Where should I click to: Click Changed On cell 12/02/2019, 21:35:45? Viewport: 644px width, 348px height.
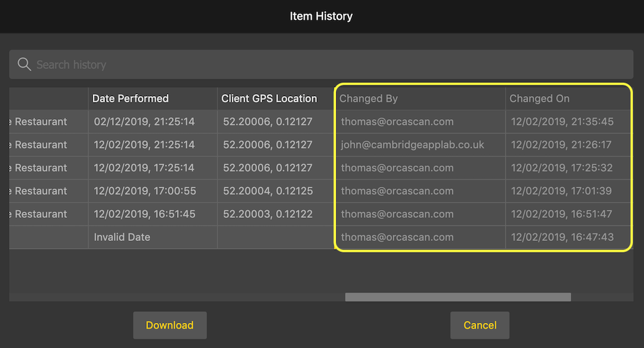coord(562,122)
